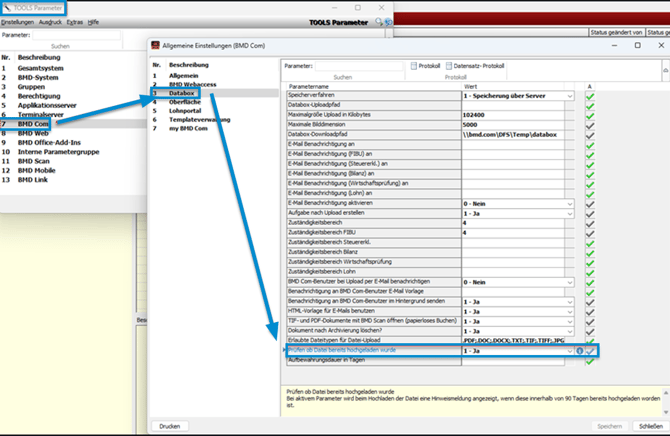The height and width of the screenshot is (436, 670).
Task: Select my BMD Com in settings list
Action: pos(188,129)
